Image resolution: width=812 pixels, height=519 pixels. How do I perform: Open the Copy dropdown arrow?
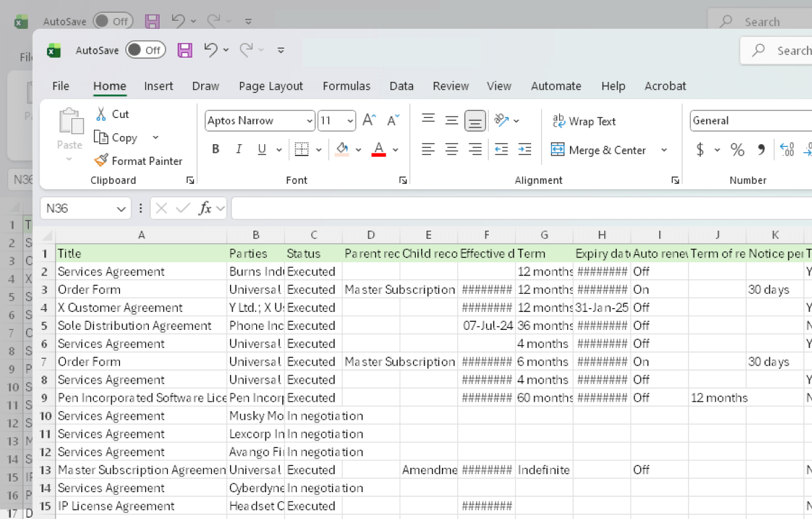tap(156, 137)
